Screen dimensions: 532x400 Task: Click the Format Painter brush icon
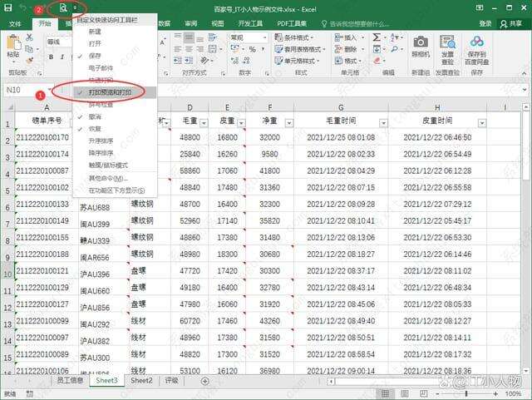coord(30,61)
